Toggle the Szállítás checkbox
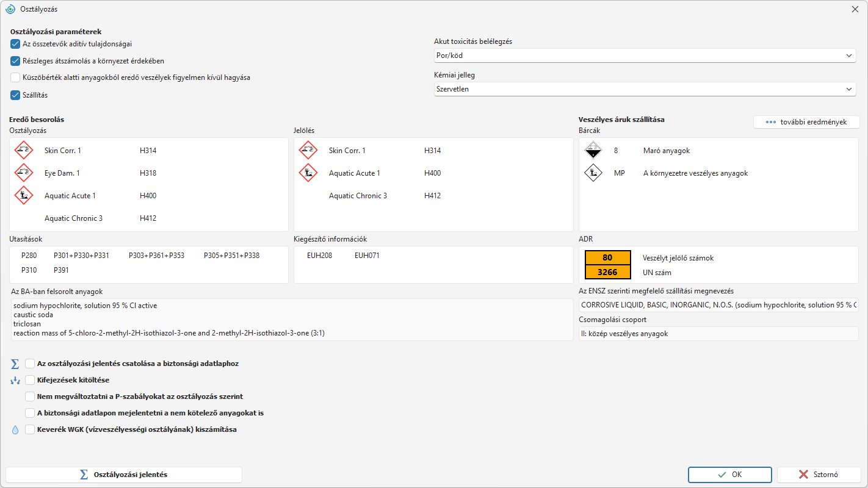This screenshot has height=488, width=868. coord(15,95)
